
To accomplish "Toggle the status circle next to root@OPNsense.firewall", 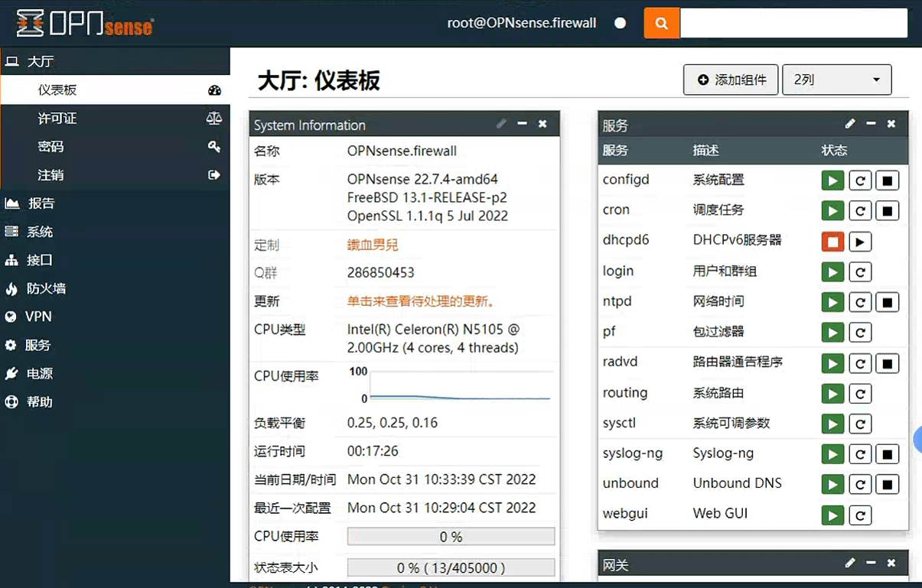I will 621,23.
